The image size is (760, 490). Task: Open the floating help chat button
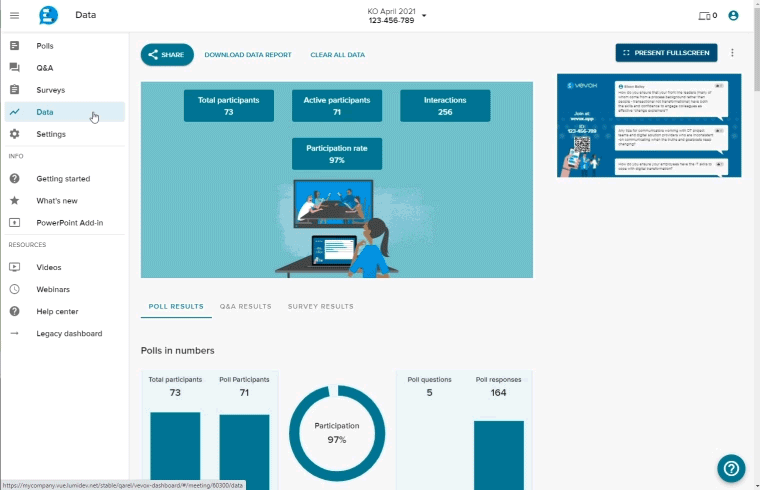[731, 468]
